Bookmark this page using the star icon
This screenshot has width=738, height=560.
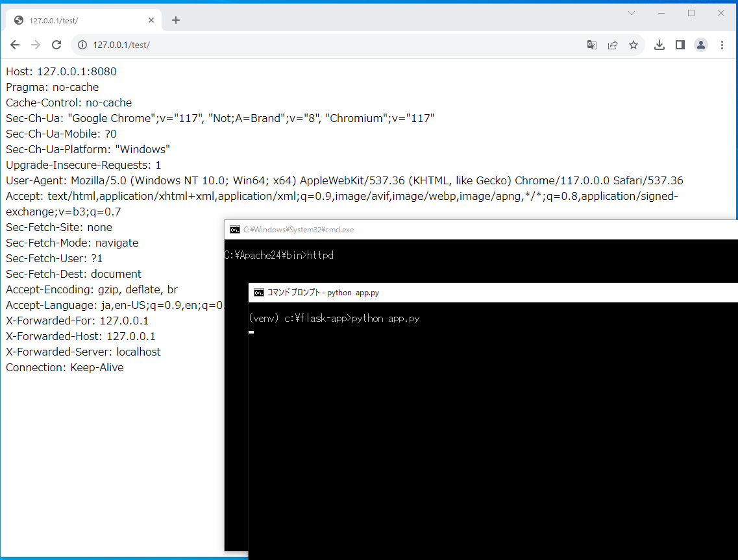pos(633,45)
